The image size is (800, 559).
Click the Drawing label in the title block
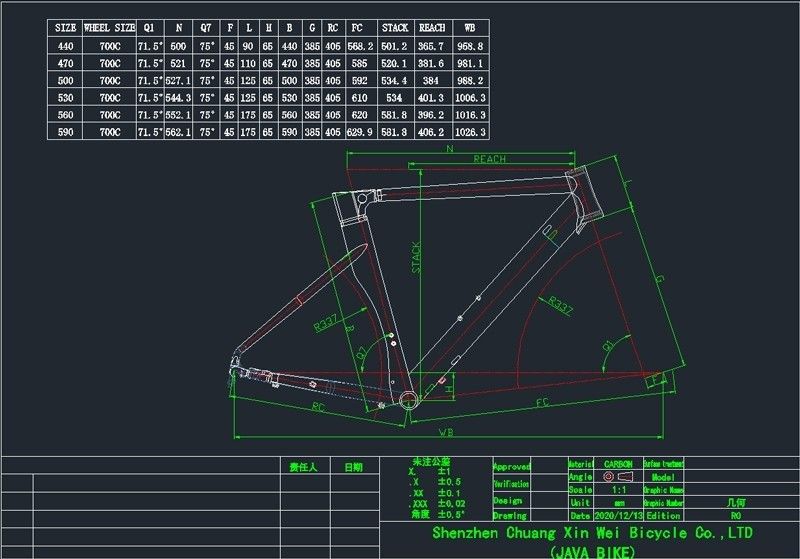[509, 516]
